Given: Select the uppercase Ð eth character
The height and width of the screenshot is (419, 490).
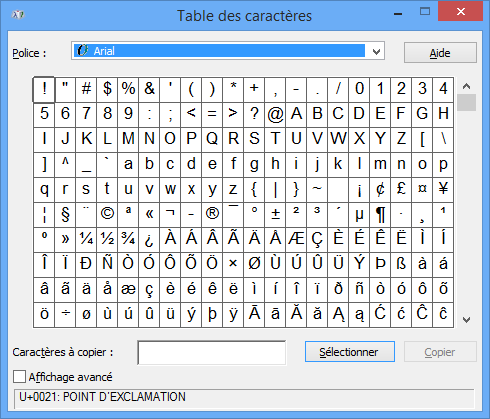Looking at the screenshot, I should (x=86, y=265).
